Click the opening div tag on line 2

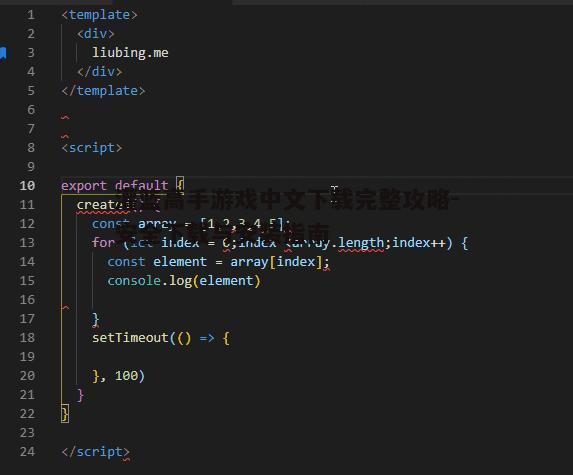click(x=95, y=34)
